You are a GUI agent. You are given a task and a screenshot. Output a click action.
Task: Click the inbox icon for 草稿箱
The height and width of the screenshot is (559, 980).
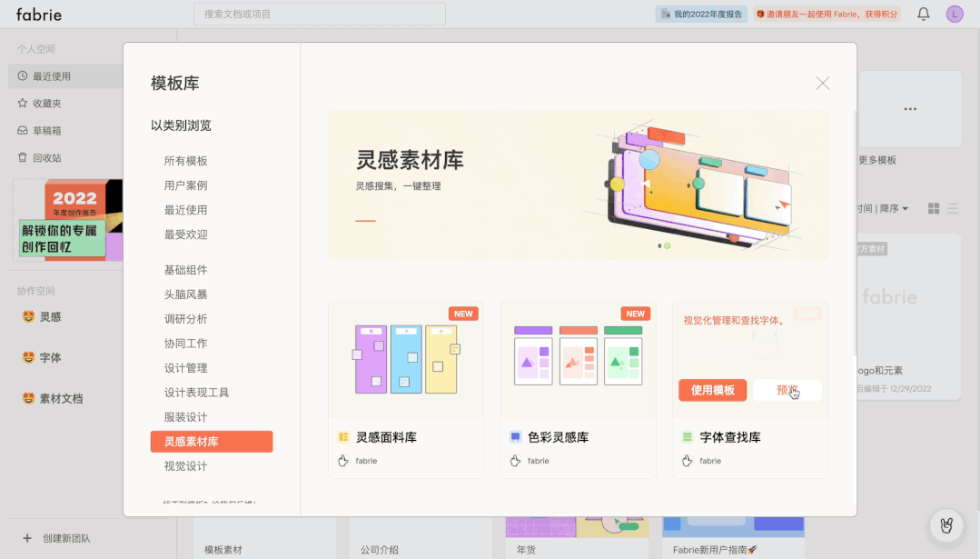pos(23,130)
